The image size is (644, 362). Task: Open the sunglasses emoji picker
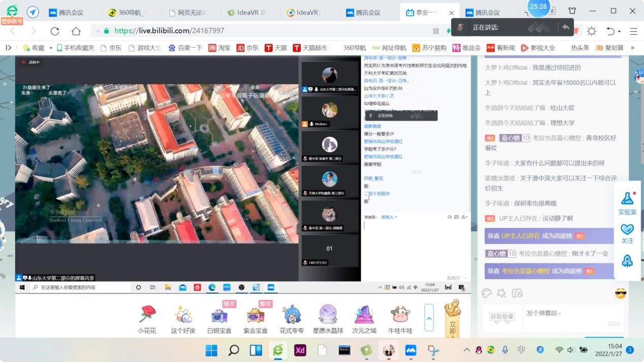point(621,293)
